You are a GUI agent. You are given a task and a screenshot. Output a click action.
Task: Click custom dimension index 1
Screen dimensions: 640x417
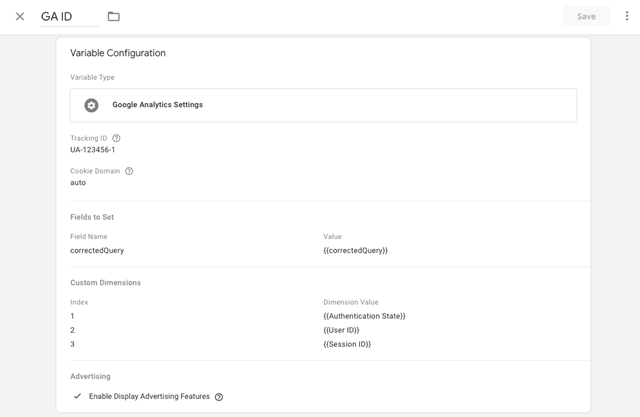tap(72, 316)
